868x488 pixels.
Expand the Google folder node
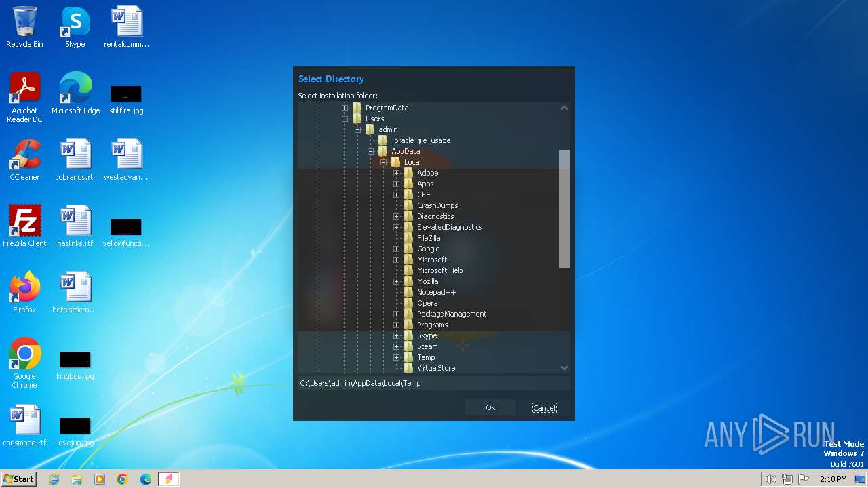pyautogui.click(x=396, y=249)
